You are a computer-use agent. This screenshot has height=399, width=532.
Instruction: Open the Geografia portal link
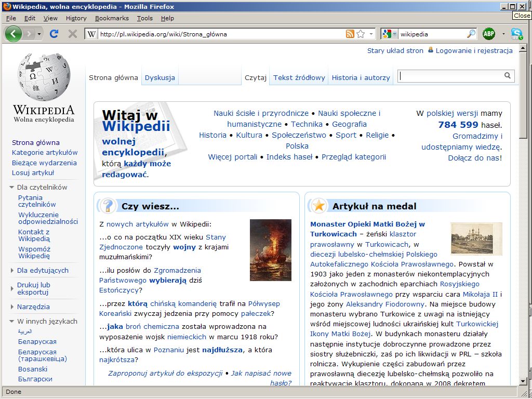349,124
